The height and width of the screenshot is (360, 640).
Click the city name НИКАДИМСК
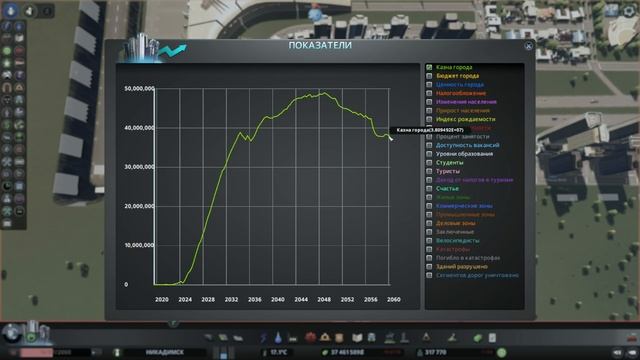165,352
